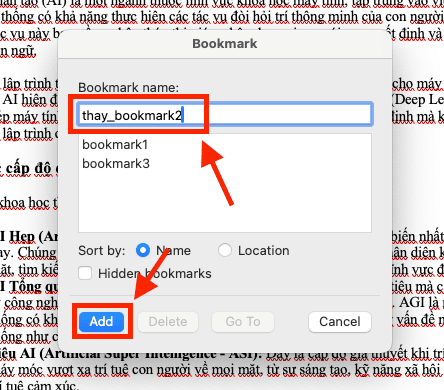Cancel the Bookmark dialog
The width and height of the screenshot is (444, 390).
[340, 322]
